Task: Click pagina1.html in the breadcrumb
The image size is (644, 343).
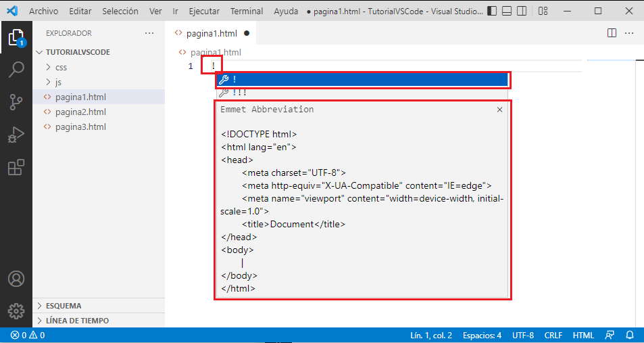Action: [x=215, y=53]
